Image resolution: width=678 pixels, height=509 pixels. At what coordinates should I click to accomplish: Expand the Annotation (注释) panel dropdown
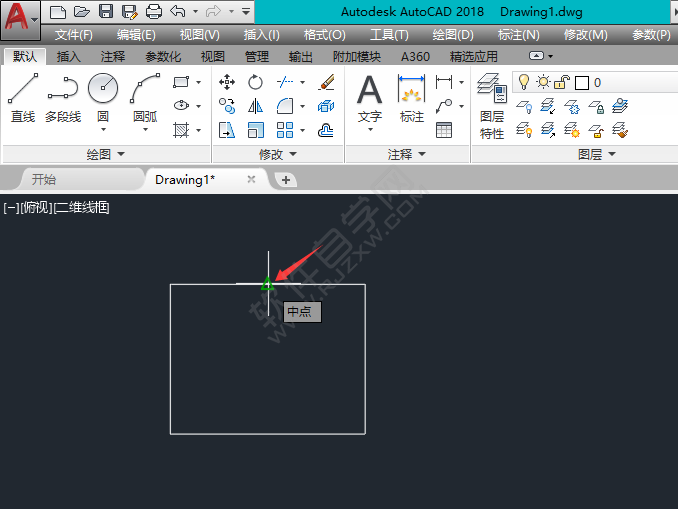point(406,154)
